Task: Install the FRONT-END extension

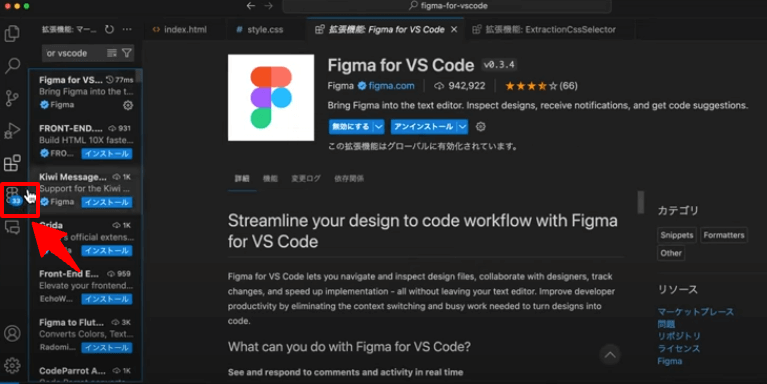Action: pyautogui.click(x=107, y=154)
